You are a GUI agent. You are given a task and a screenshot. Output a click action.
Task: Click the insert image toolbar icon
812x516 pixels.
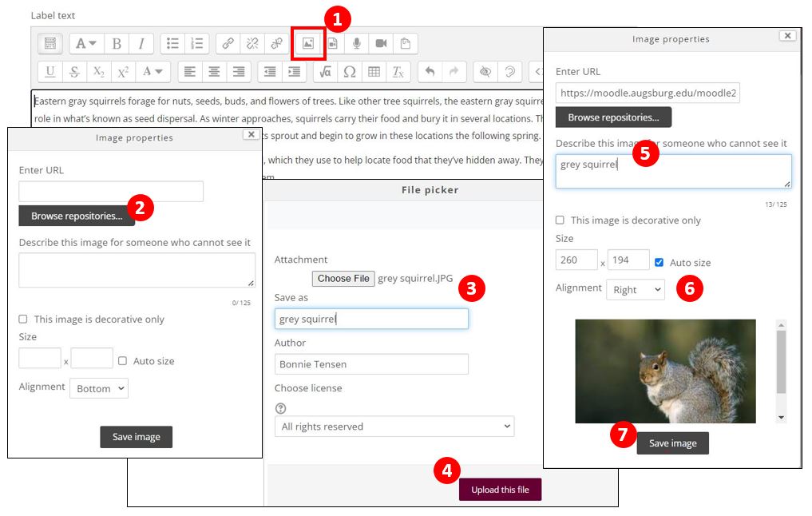pyautogui.click(x=308, y=43)
